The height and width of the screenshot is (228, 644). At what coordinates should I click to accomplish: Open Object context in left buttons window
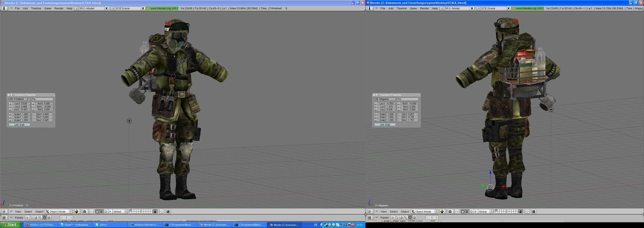pos(40,218)
